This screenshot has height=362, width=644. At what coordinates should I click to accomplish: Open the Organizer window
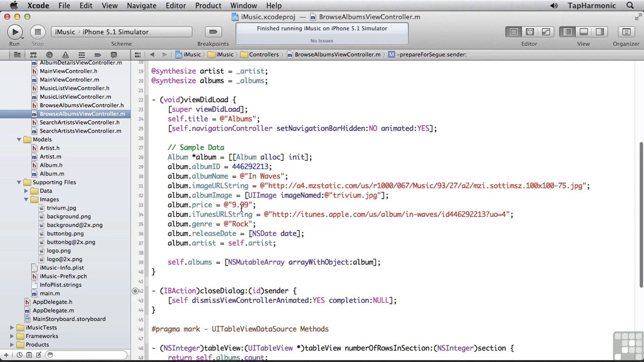coord(626,32)
